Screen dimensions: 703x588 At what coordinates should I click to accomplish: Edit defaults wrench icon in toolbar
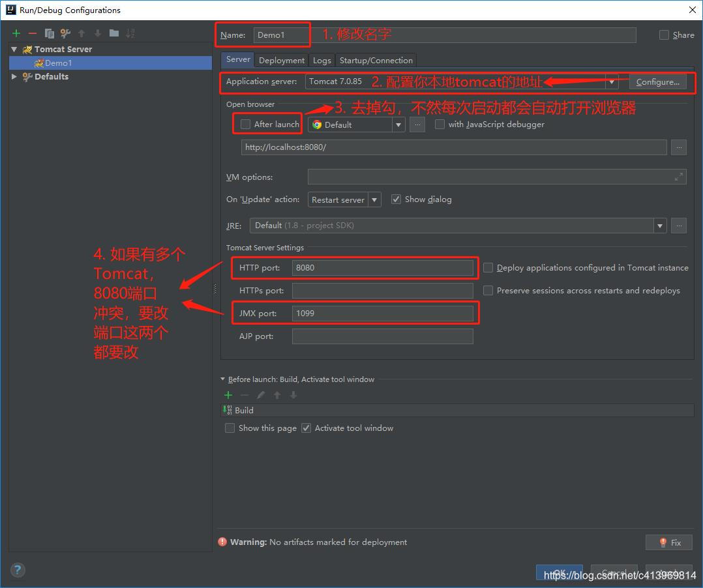pos(65,33)
